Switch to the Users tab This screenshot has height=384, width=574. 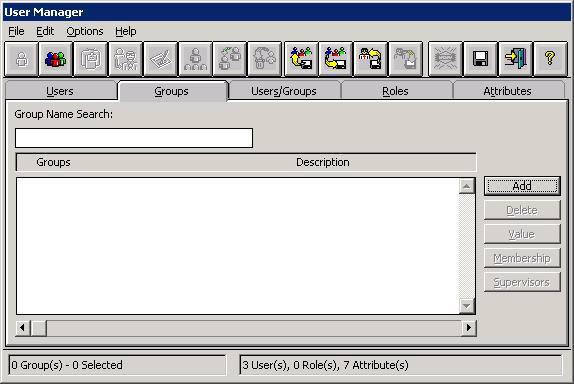tap(60, 91)
